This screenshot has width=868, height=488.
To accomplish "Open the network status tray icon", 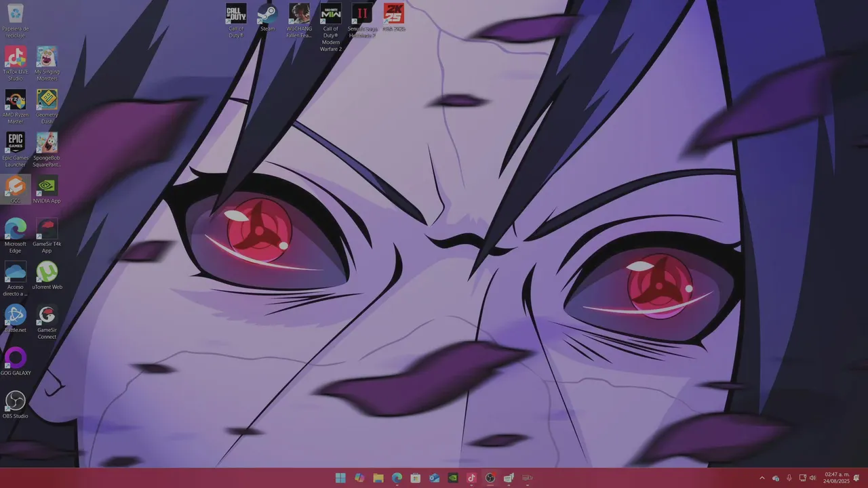I will (x=802, y=478).
